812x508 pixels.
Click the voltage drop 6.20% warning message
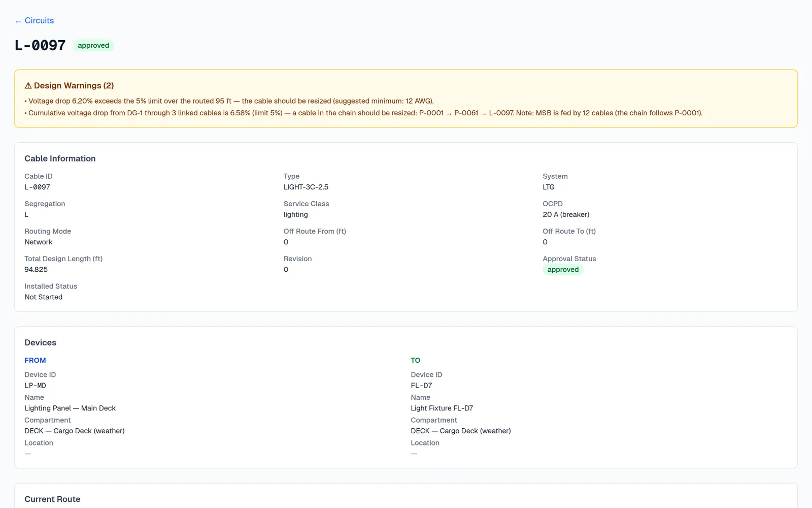(x=229, y=101)
